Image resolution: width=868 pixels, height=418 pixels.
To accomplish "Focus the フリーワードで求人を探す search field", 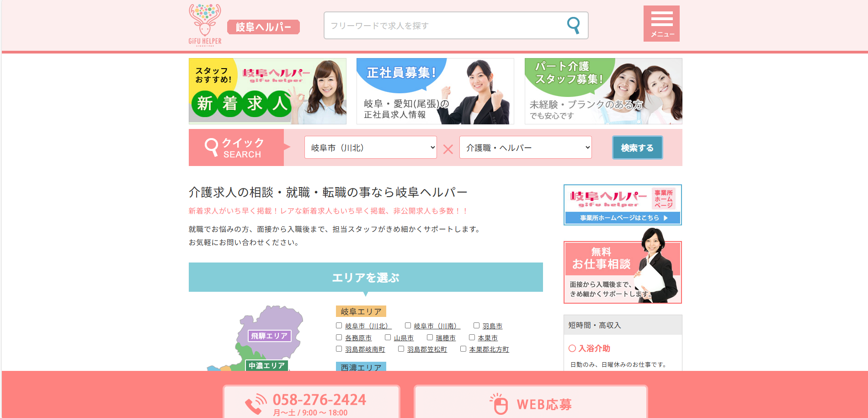I will tap(446, 26).
